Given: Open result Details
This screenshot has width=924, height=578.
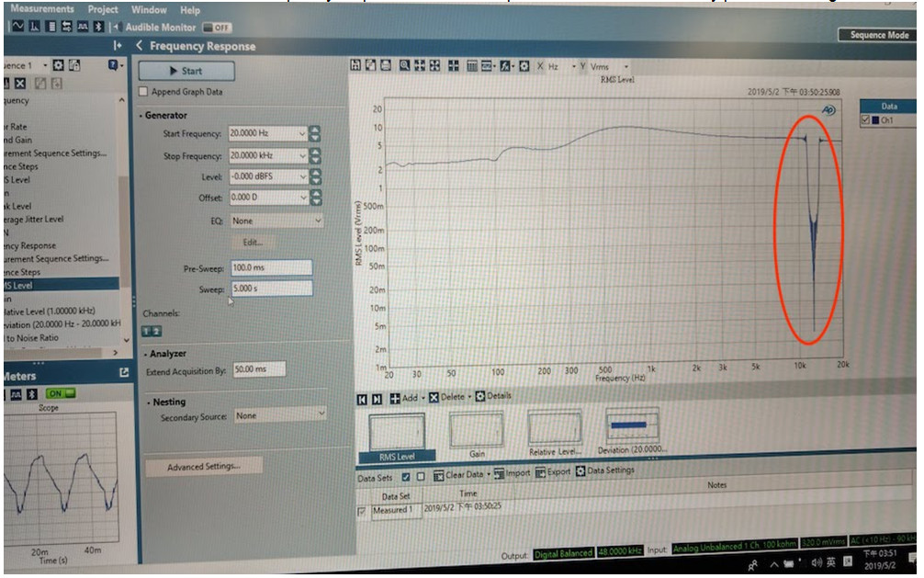Looking at the screenshot, I should coord(494,396).
